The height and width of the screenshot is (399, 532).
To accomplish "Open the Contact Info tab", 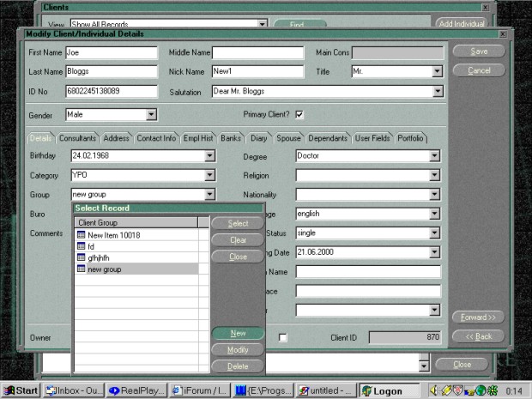I will click(156, 138).
